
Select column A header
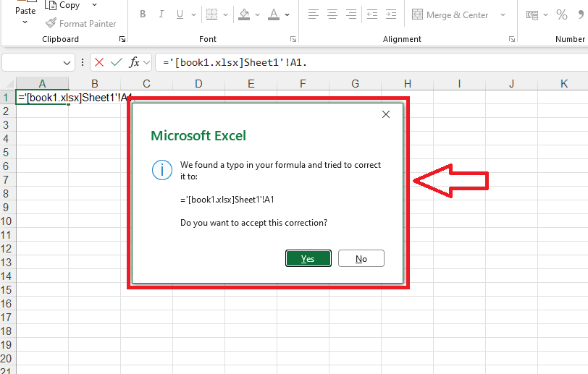coord(43,84)
